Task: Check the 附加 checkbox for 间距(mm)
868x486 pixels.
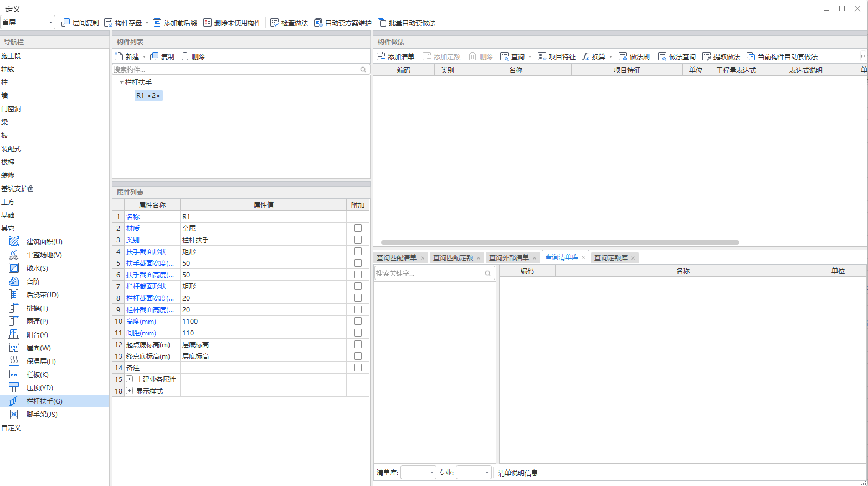Action: (x=358, y=333)
